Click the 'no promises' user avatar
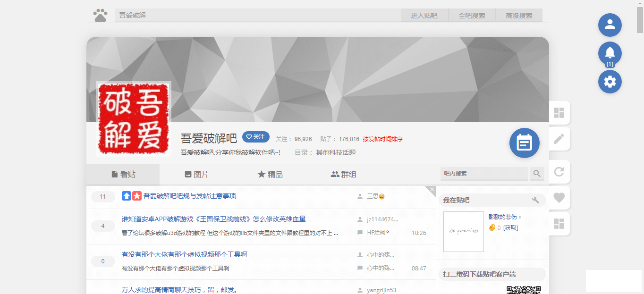This screenshot has height=294, width=644. tap(464, 231)
